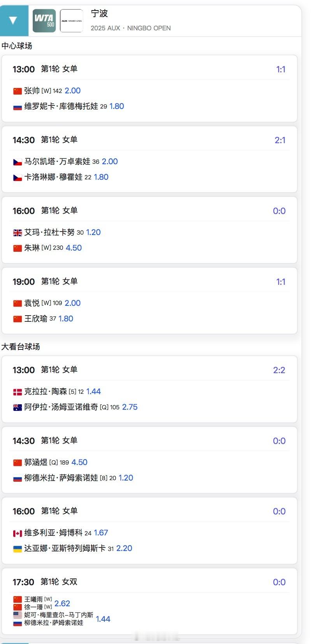Open the 1:1 head-to-head for 张帅 match

tap(281, 69)
